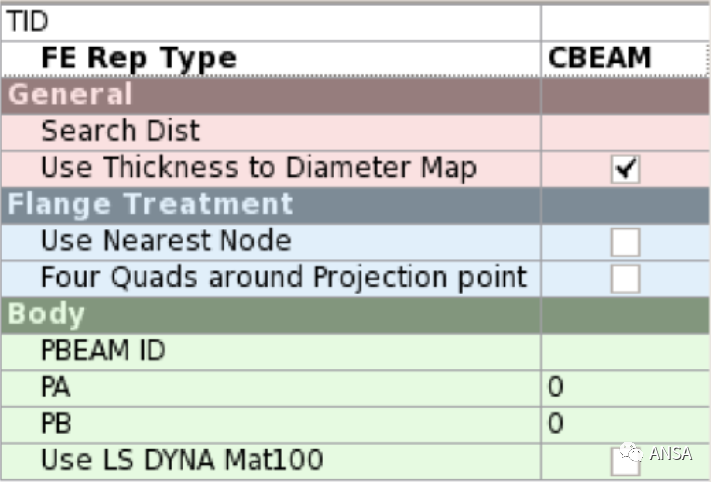714x482 pixels.
Task: Enable Use Nearest Node checkbox
Action: click(x=625, y=242)
